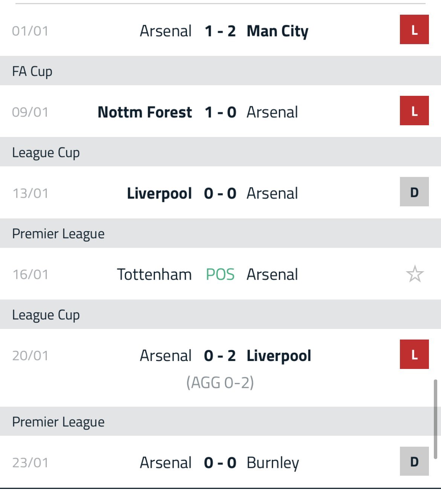Screen dimensions: 441x504
Task: Select the postponed Tottenham vs Arsenal fixture
Action: click(x=220, y=274)
